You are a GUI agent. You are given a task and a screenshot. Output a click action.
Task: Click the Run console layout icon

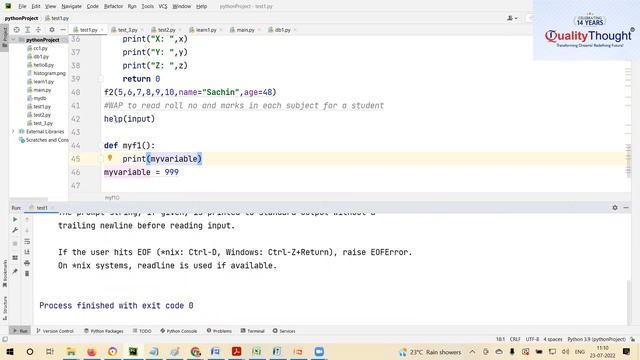pyautogui.click(x=15, y=258)
